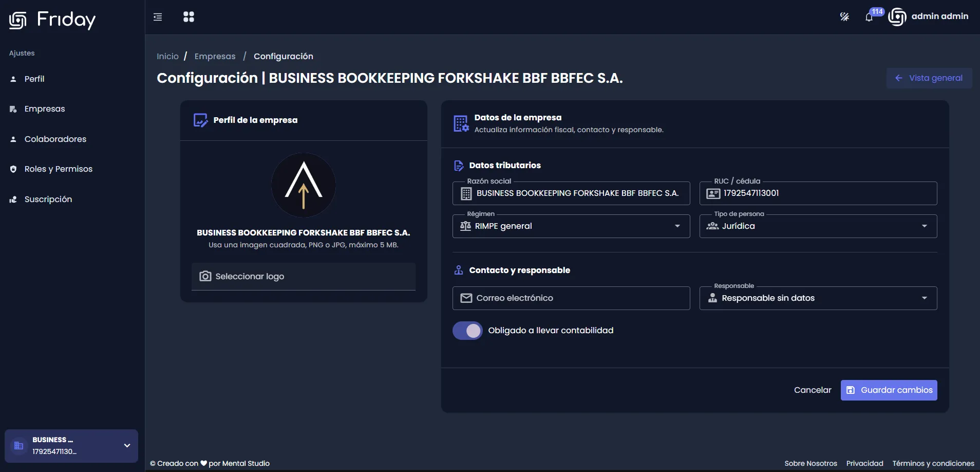Expand the Responsable dropdown

pyautogui.click(x=818, y=298)
